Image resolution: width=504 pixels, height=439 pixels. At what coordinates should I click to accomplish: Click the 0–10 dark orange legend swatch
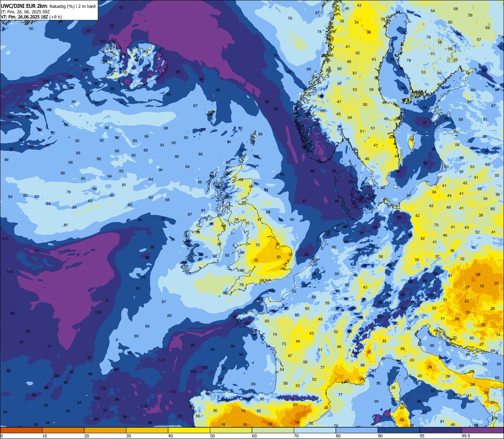coord(21,430)
